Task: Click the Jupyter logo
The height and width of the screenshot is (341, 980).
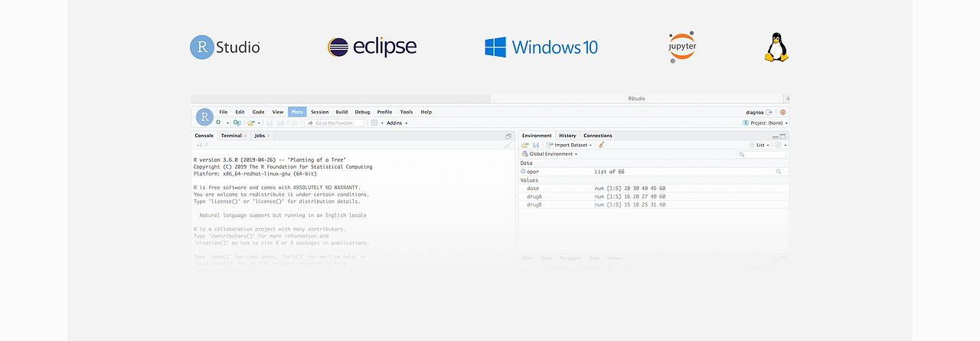Action: [682, 47]
